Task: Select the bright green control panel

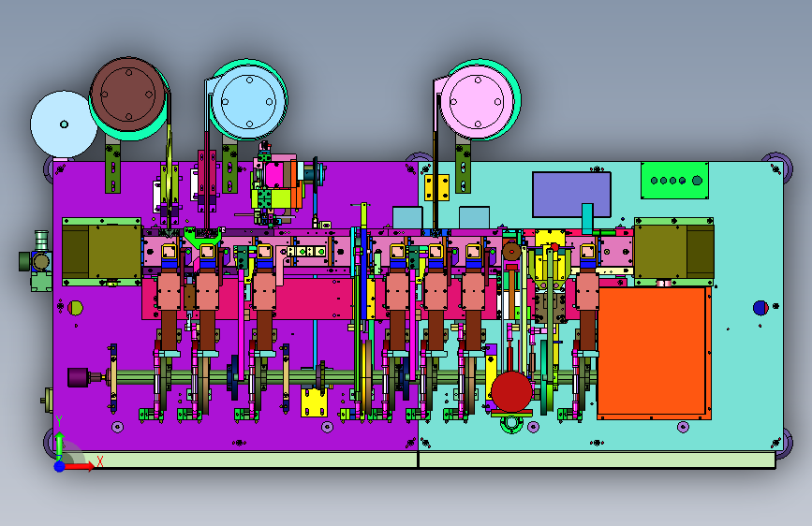Action: (x=674, y=180)
